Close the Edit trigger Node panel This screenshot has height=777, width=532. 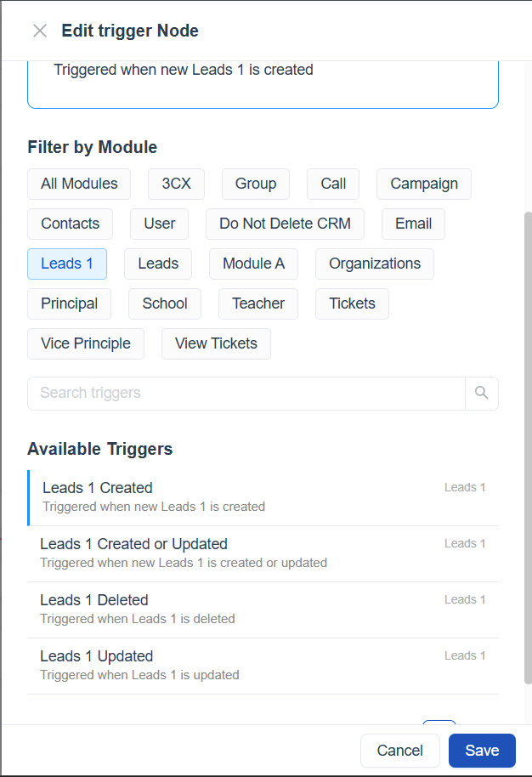(40, 31)
